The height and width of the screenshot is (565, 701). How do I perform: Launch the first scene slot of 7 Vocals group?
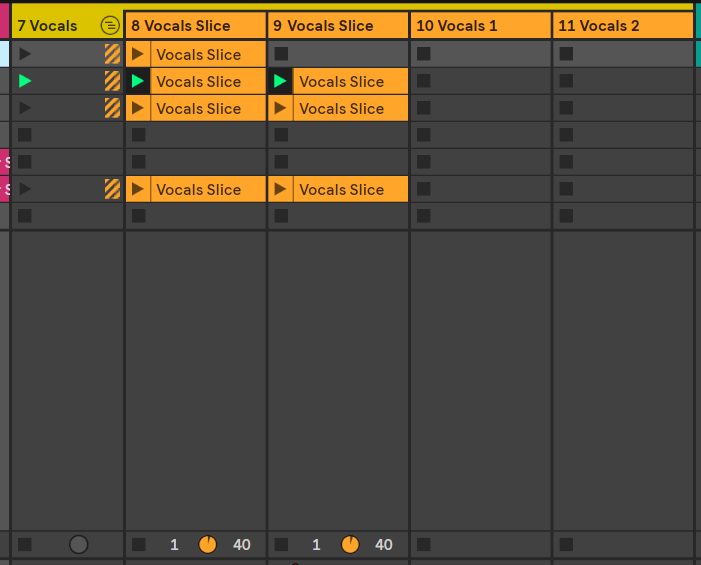pos(25,54)
